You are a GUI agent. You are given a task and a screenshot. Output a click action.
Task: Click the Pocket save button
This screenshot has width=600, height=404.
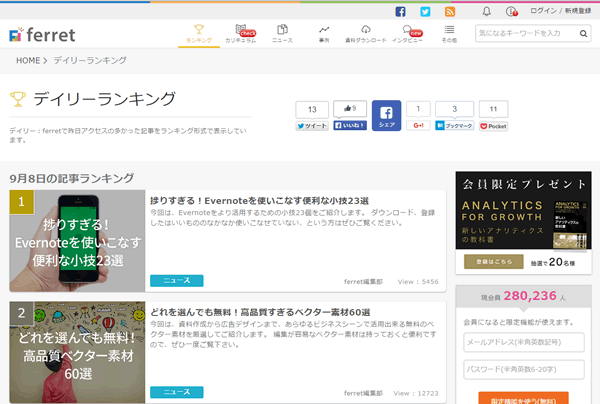[493, 126]
